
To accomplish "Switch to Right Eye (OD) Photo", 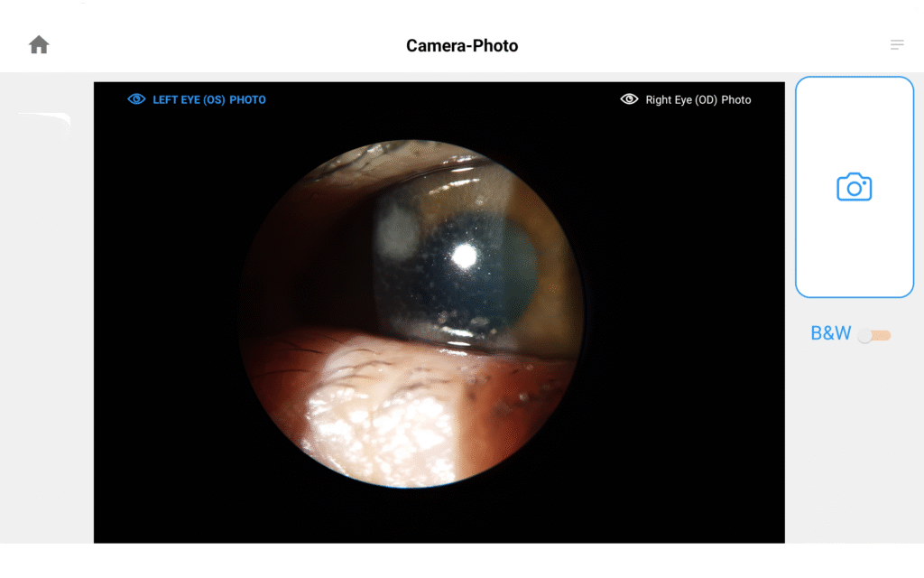I will tap(686, 99).
